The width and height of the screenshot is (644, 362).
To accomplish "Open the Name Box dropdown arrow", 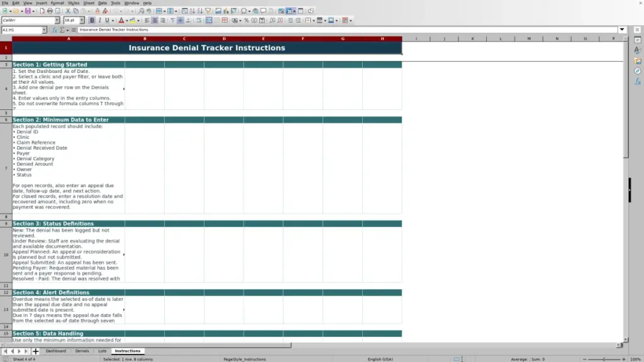I will tap(44, 30).
